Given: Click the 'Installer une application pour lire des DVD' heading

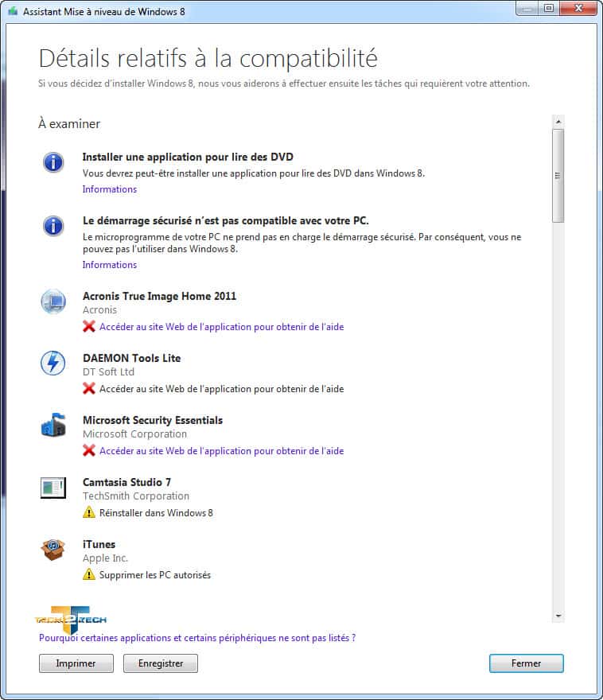Looking at the screenshot, I should [x=188, y=157].
